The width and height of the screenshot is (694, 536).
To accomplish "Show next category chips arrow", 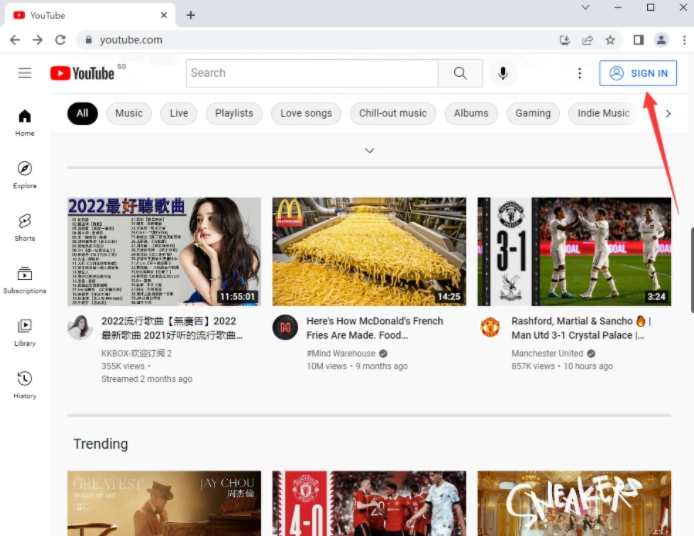I will tap(668, 114).
